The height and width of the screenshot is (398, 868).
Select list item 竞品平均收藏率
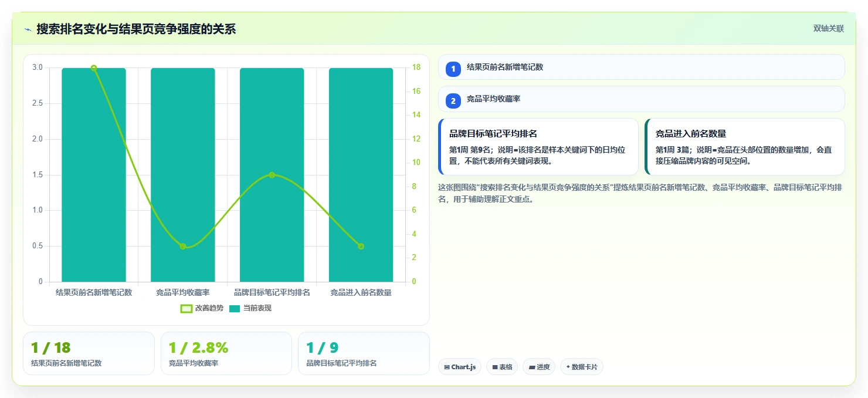tap(641, 99)
